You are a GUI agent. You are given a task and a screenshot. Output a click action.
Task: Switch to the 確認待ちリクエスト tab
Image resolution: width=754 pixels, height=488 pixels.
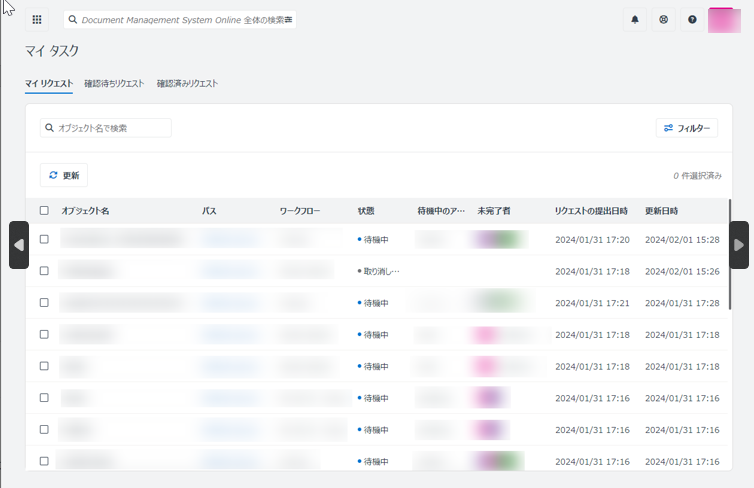(114, 84)
